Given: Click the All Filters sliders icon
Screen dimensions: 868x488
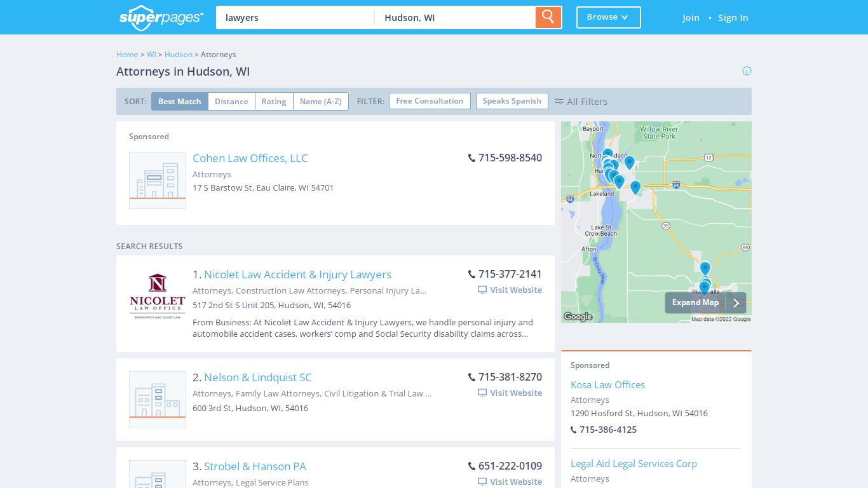Looking at the screenshot, I should pyautogui.click(x=559, y=101).
